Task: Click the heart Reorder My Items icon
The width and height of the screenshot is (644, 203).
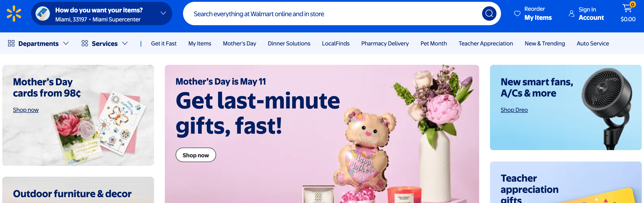Action: (x=517, y=14)
